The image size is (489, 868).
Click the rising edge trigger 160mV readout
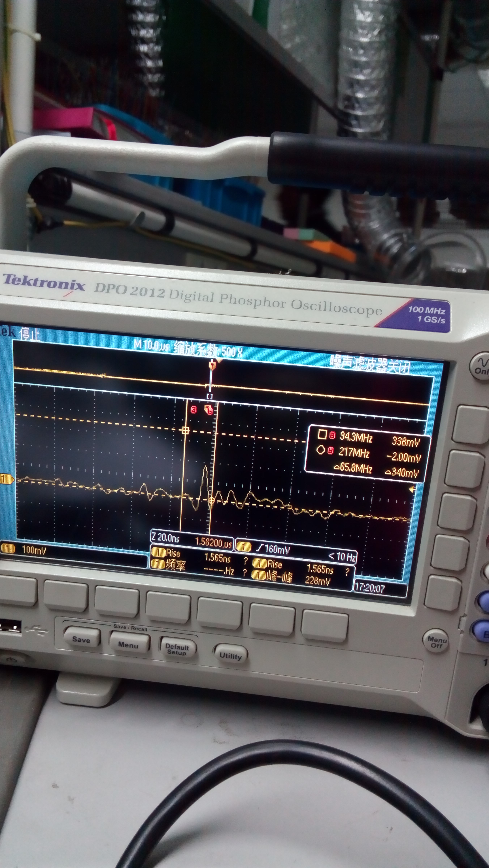click(x=273, y=549)
